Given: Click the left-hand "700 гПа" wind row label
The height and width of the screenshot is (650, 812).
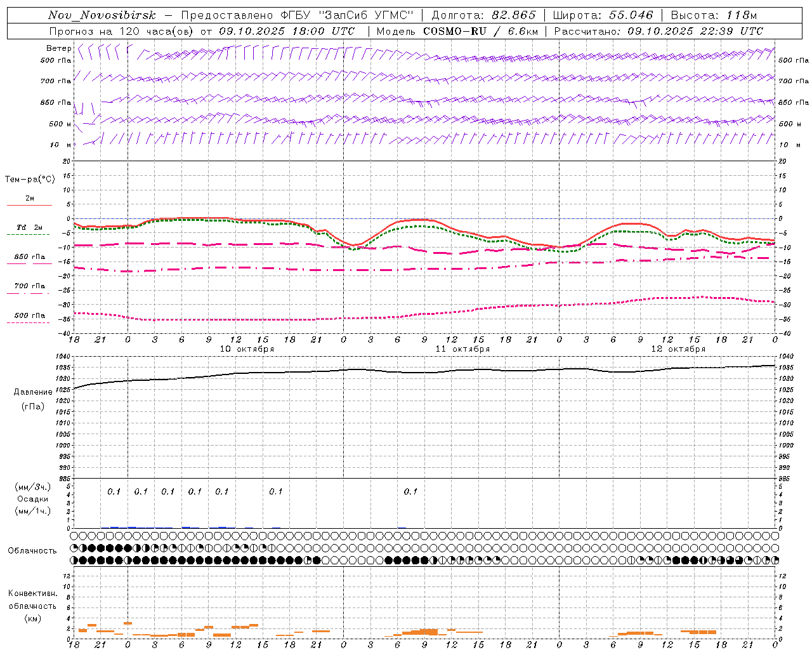Looking at the screenshot, I should (x=56, y=81).
